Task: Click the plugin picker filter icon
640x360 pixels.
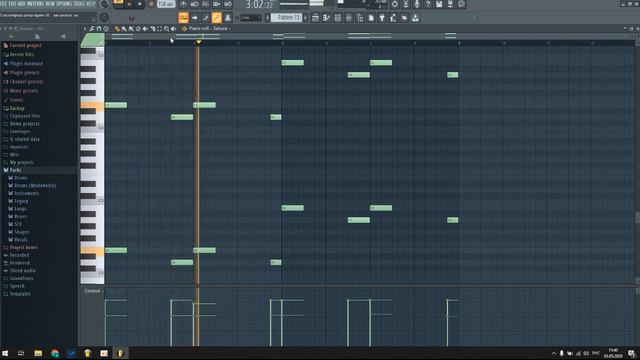Action: tap(382, 18)
